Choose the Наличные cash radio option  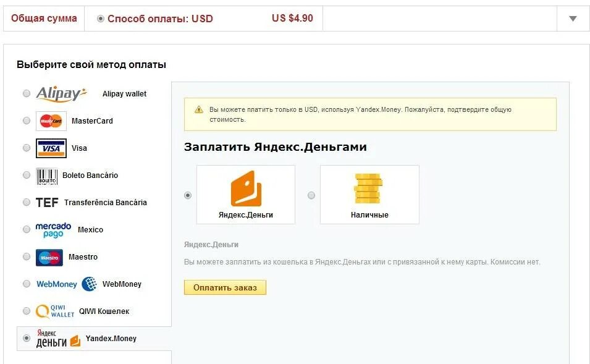tap(311, 195)
